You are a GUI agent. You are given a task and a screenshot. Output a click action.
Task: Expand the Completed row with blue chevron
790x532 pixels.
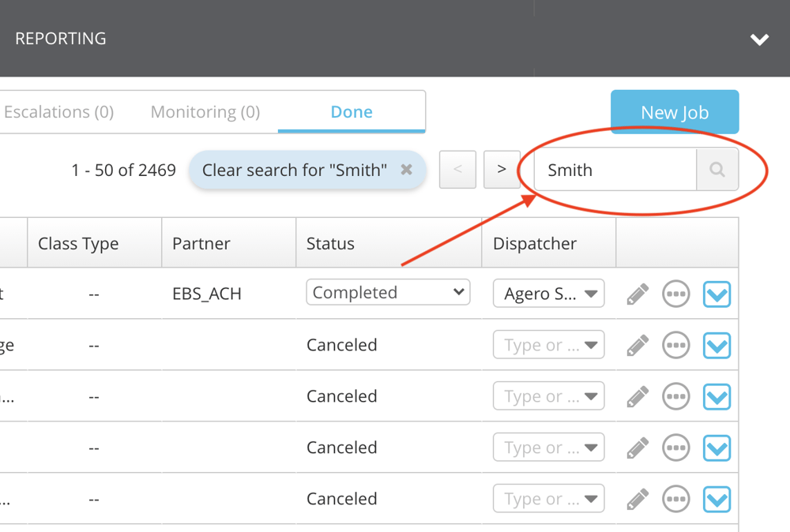[717, 294]
